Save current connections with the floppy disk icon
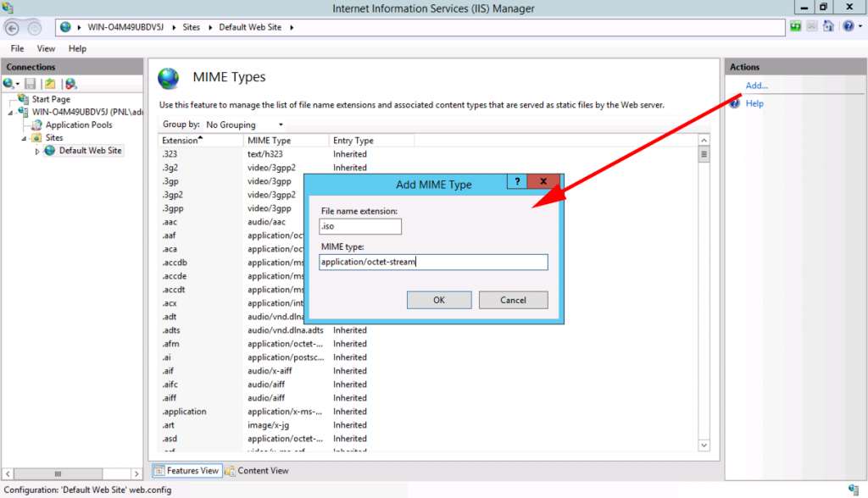 click(x=30, y=83)
